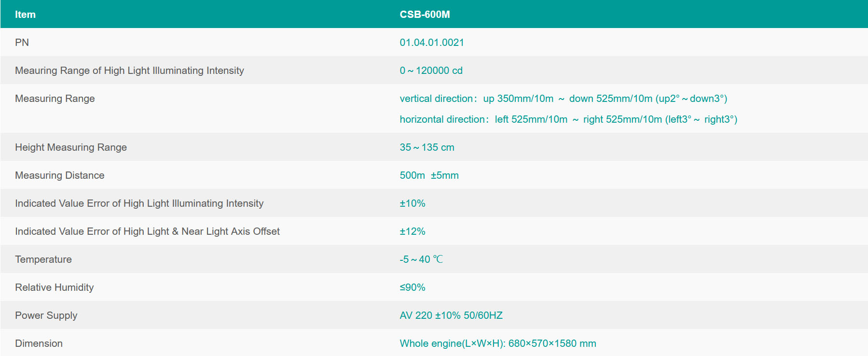Select the PN value 01.04.01.0021

click(431, 43)
